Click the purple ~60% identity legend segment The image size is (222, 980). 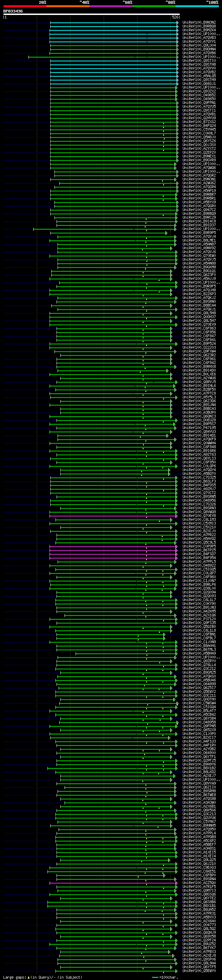pyautogui.click(x=111, y=6)
